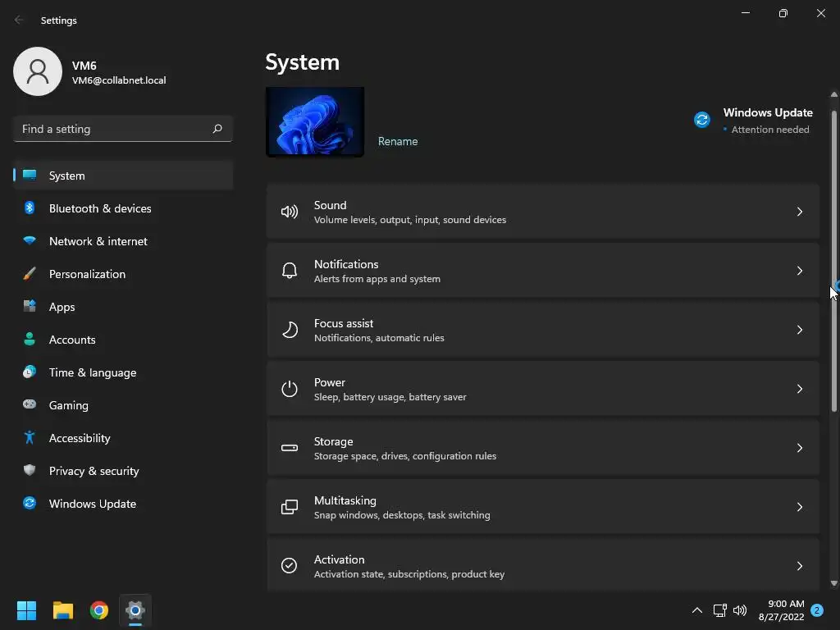
Task: Click the Sound speaker icon
Action: 290,212
